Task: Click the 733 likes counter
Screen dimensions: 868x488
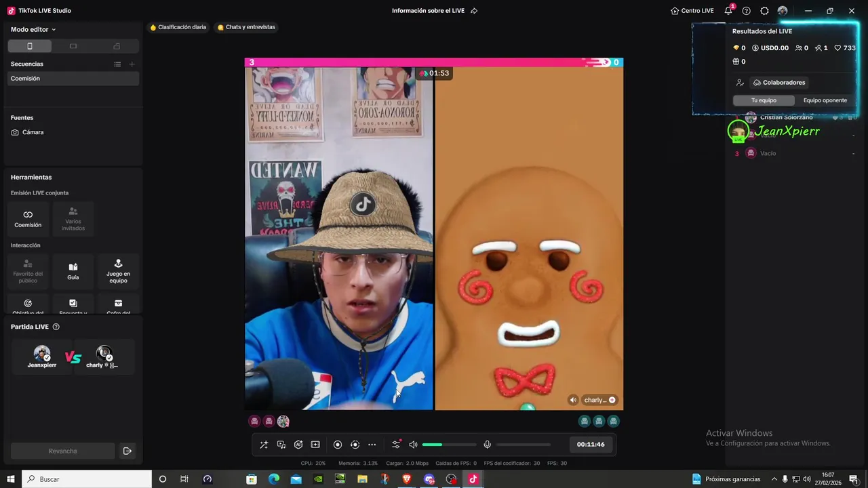Action: point(845,48)
